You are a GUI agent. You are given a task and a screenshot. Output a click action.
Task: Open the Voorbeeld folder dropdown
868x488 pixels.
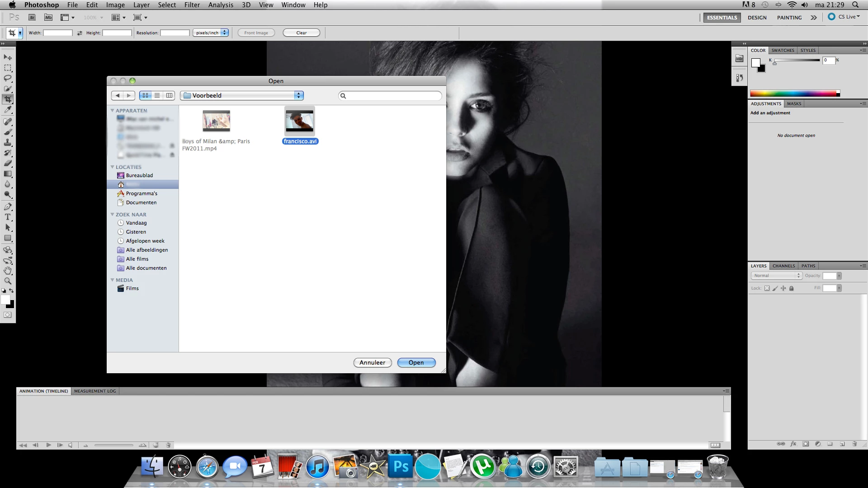242,95
